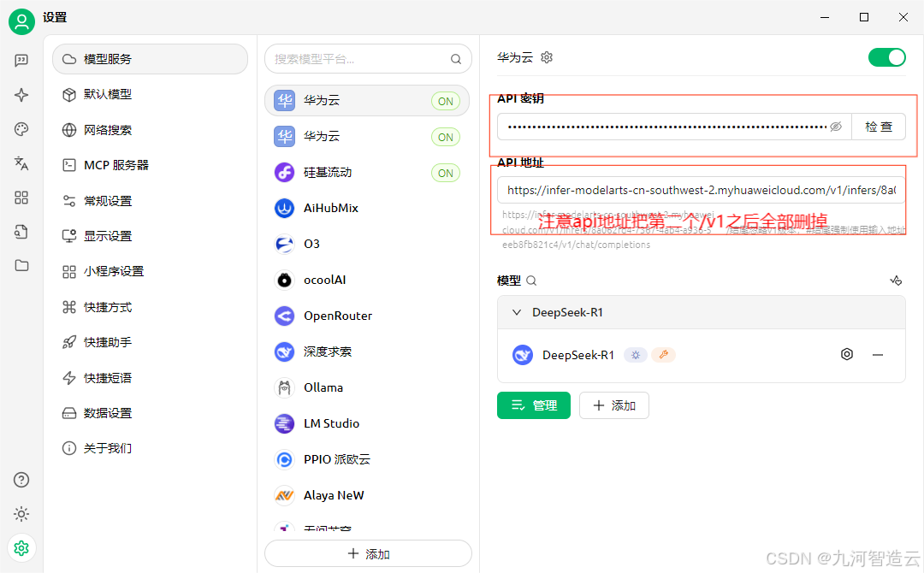Select the Ollama provider
Image resolution: width=924 pixels, height=573 pixels.
coord(366,387)
